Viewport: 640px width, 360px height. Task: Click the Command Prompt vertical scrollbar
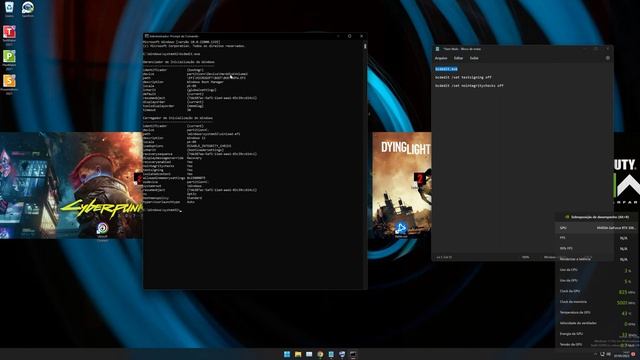365,163
